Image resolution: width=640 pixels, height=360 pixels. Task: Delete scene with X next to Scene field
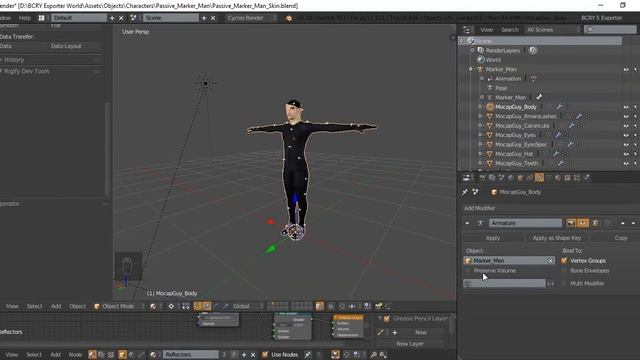click(213, 18)
